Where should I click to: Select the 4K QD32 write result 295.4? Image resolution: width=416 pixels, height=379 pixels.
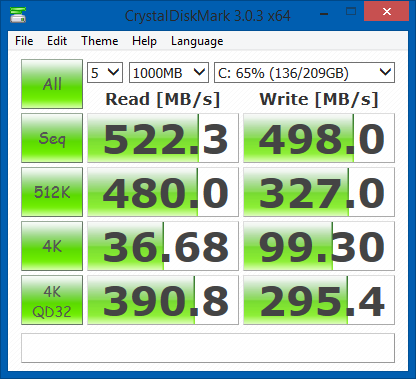pyautogui.click(x=319, y=300)
